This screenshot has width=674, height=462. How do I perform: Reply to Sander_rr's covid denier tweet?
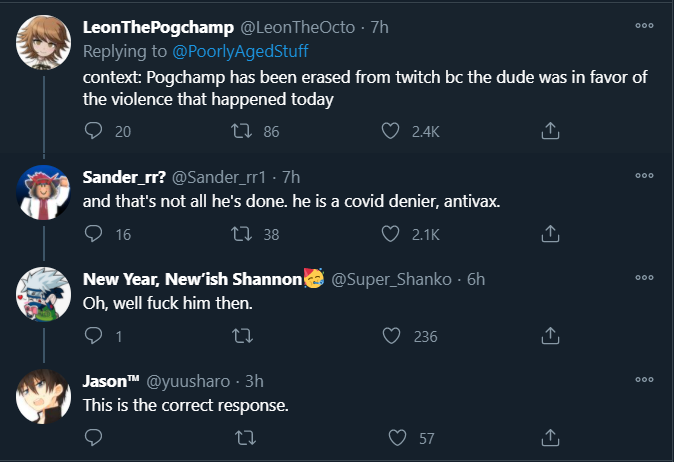tap(93, 234)
